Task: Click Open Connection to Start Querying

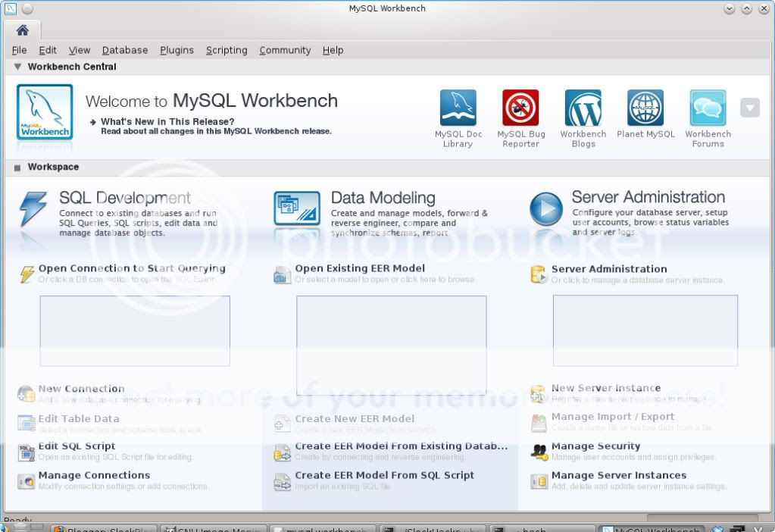Action: click(132, 268)
